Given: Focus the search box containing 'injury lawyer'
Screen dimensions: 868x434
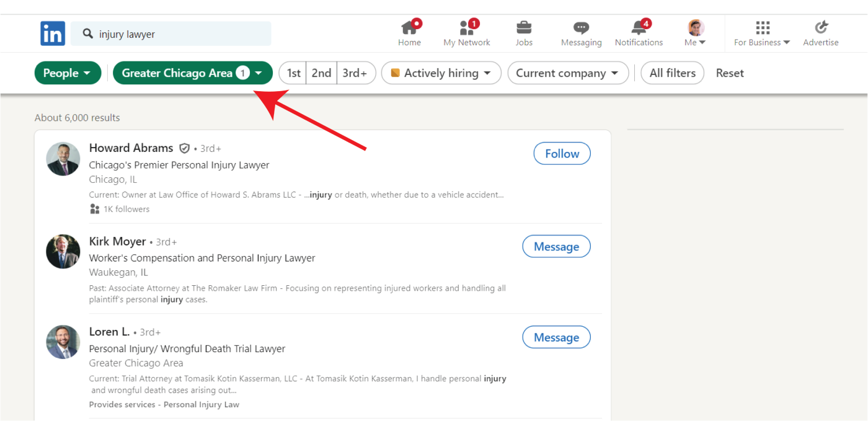Looking at the screenshot, I should coord(171,34).
